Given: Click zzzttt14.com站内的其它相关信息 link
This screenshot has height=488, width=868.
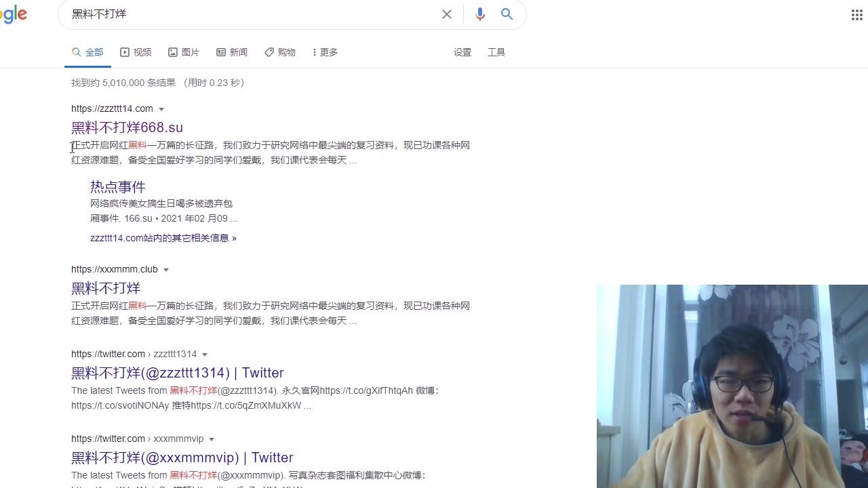Looking at the screenshot, I should [x=163, y=238].
